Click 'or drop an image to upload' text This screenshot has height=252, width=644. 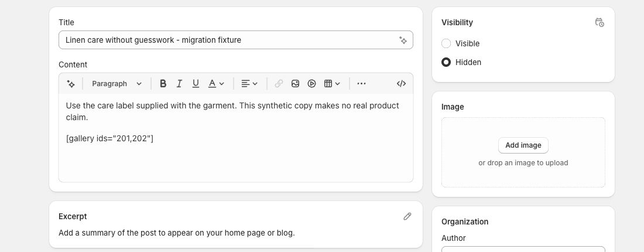click(x=523, y=163)
